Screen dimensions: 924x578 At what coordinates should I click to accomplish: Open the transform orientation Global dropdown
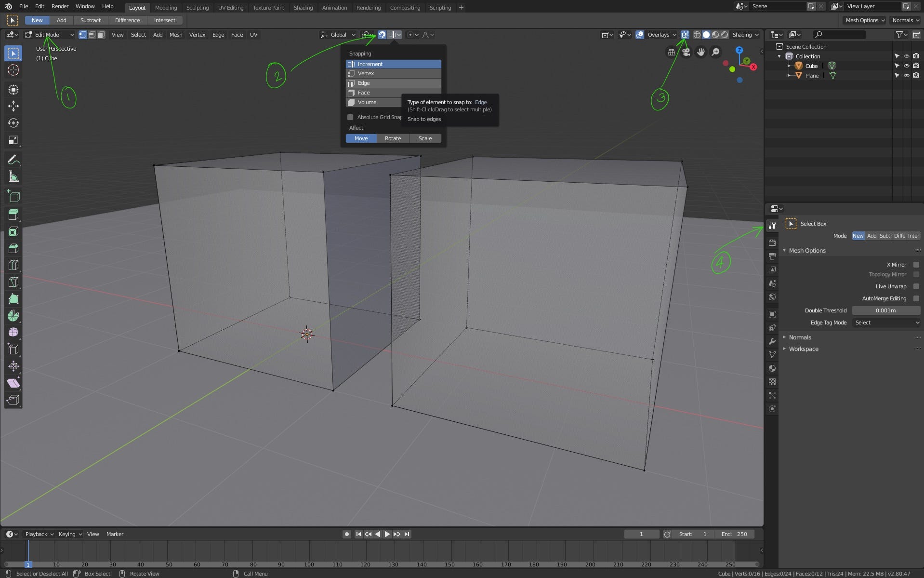pos(339,34)
